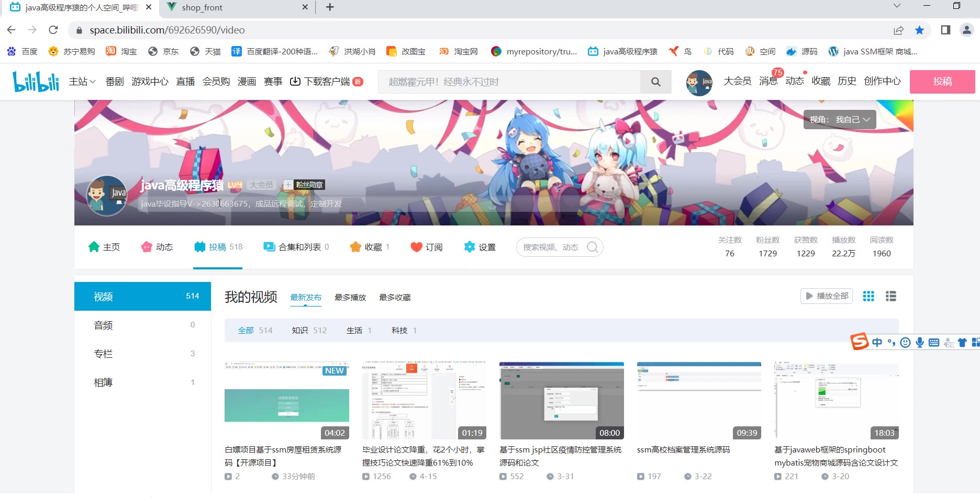Select the 合集和列表 profile tab
Image resolution: width=980 pixels, height=498 pixels.
(x=296, y=247)
